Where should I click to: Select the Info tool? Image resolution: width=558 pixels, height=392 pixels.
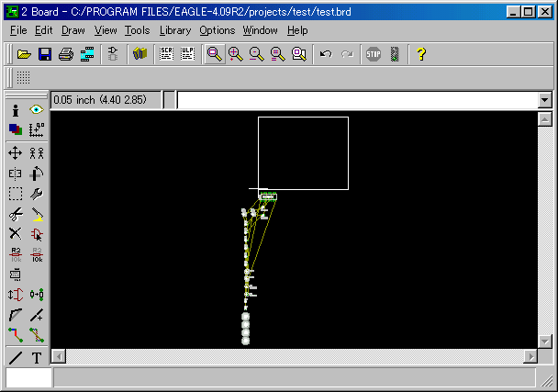(x=16, y=110)
